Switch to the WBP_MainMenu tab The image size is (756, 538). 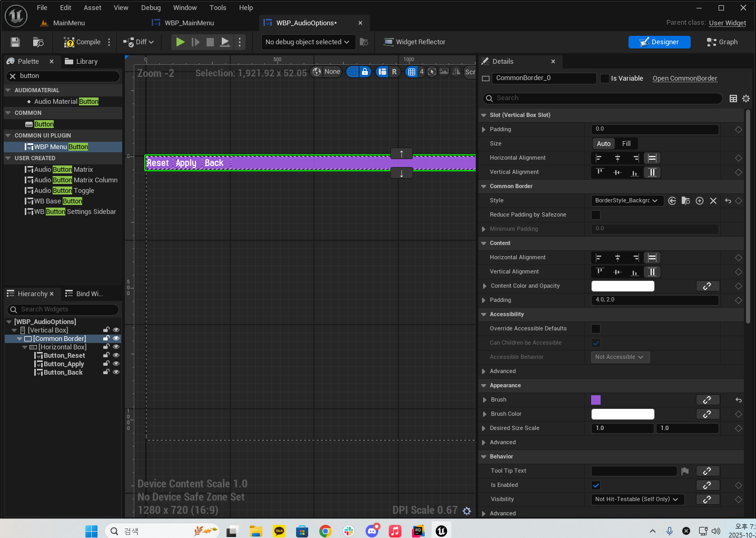coord(189,23)
